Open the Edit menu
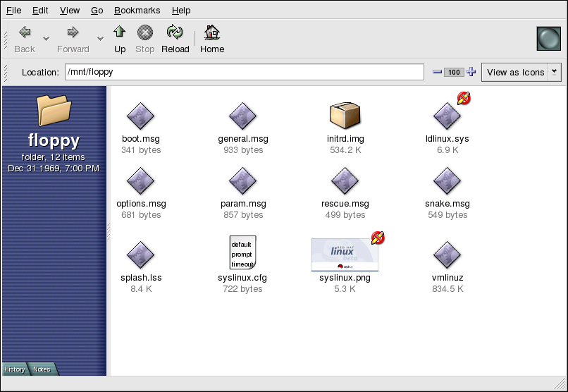Viewport: 568px width, 392px height. tap(40, 11)
